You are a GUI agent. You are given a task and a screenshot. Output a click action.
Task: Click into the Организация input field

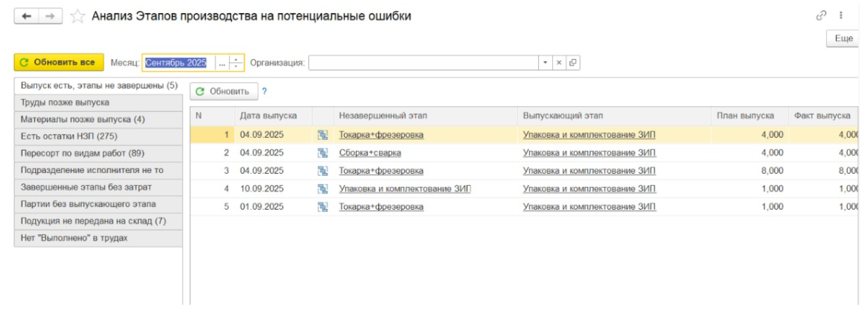[x=424, y=62]
